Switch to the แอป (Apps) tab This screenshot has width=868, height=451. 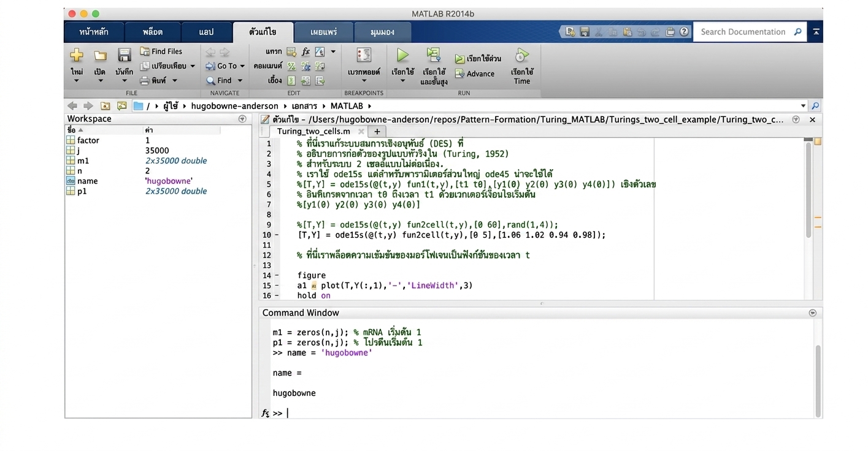coord(207,32)
